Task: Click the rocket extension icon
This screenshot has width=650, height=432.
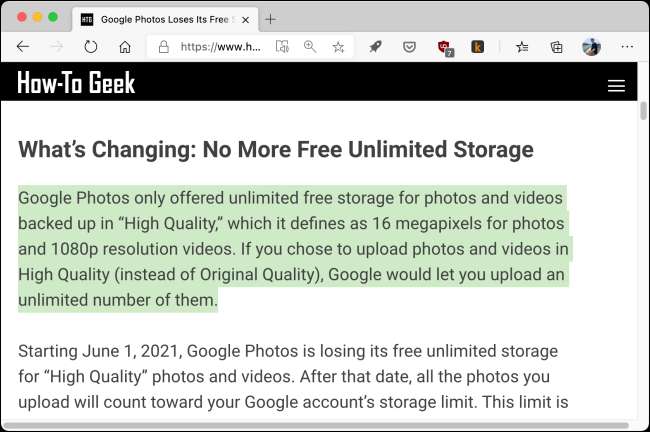Action: 376,47
